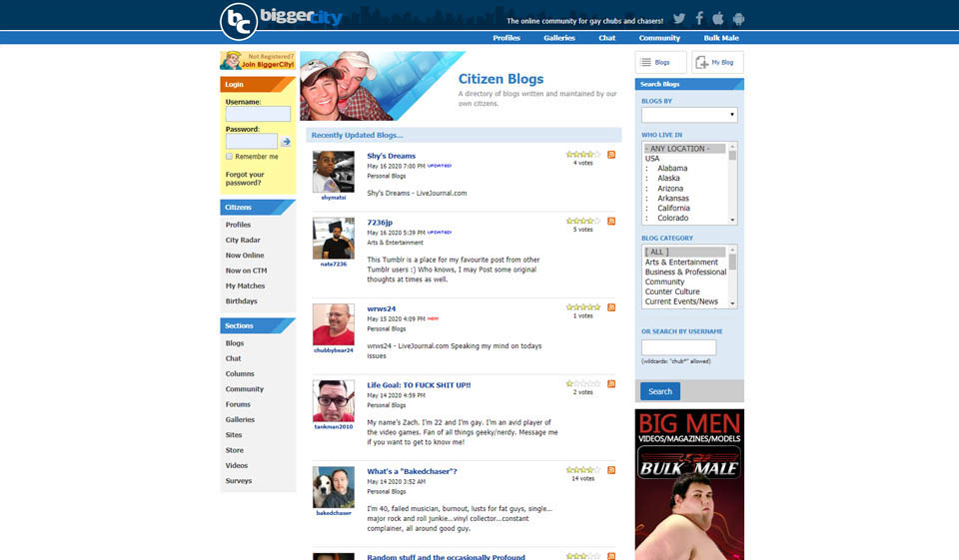Click the Android app icon

[738, 19]
